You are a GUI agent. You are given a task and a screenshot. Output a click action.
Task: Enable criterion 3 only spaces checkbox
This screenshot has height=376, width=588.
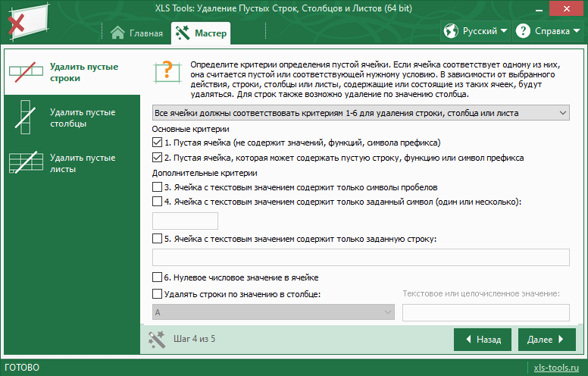157,186
